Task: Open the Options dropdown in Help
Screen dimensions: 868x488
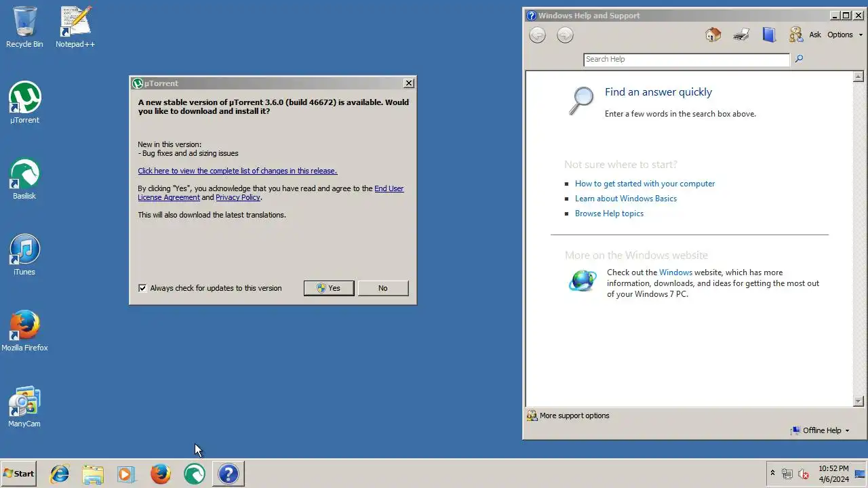Action: [845, 35]
